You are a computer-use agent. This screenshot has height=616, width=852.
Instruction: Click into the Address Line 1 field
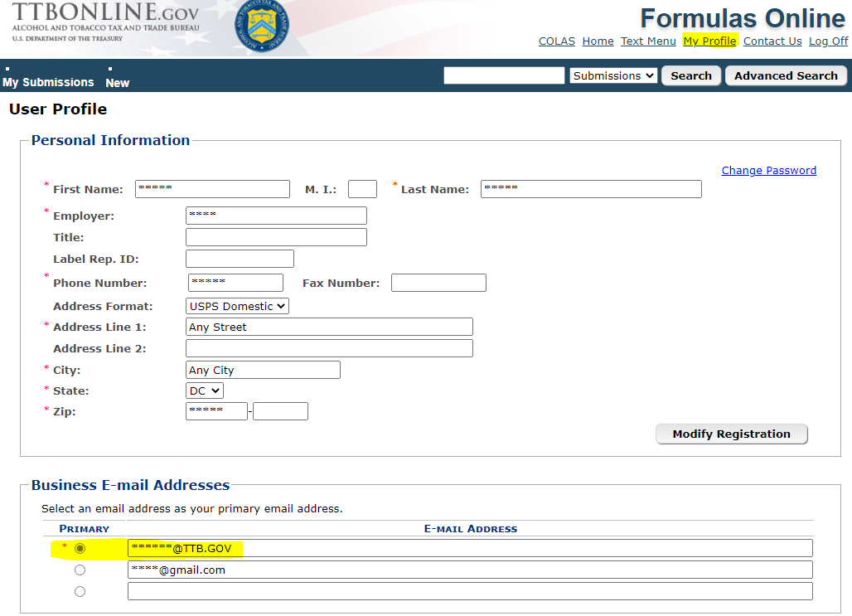[x=329, y=327]
